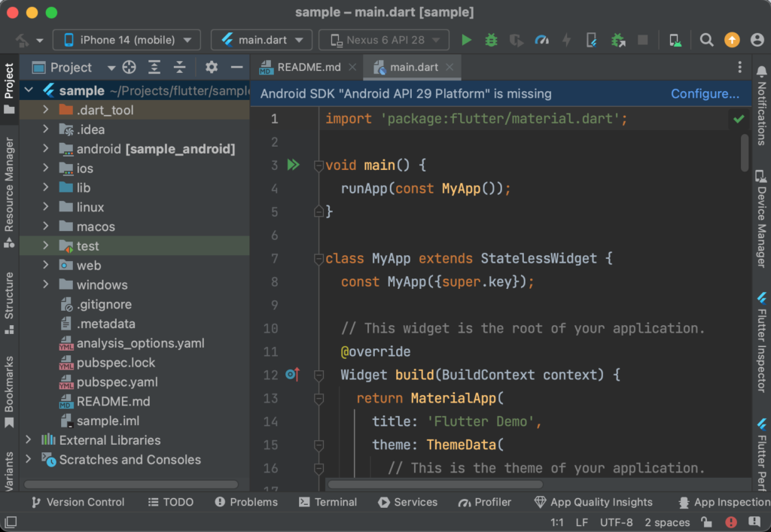Screen dimensions: 771x532
Task: Open Search Everywhere magnifier
Action: click(x=706, y=40)
